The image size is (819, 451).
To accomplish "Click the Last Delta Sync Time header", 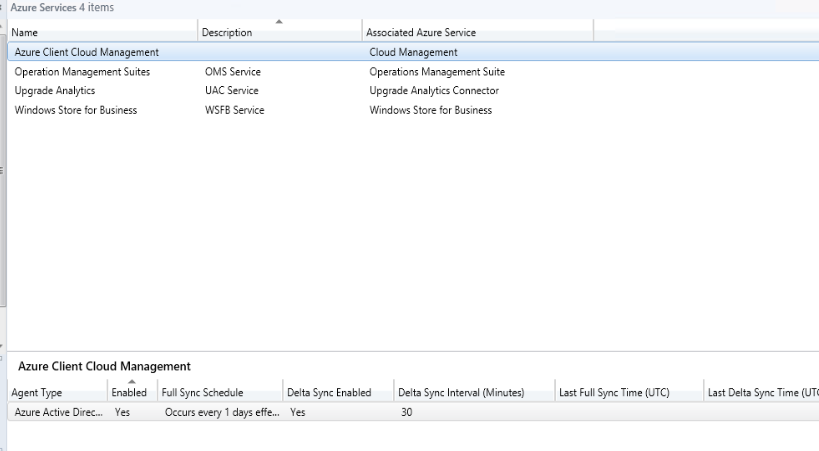I will pyautogui.click(x=762, y=393).
